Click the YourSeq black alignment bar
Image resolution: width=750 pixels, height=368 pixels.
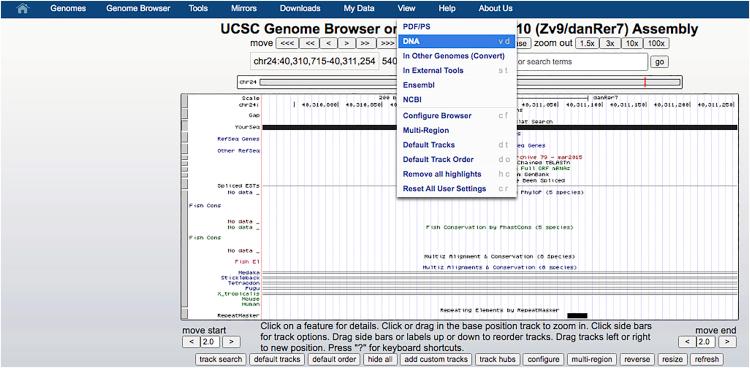(x=499, y=127)
